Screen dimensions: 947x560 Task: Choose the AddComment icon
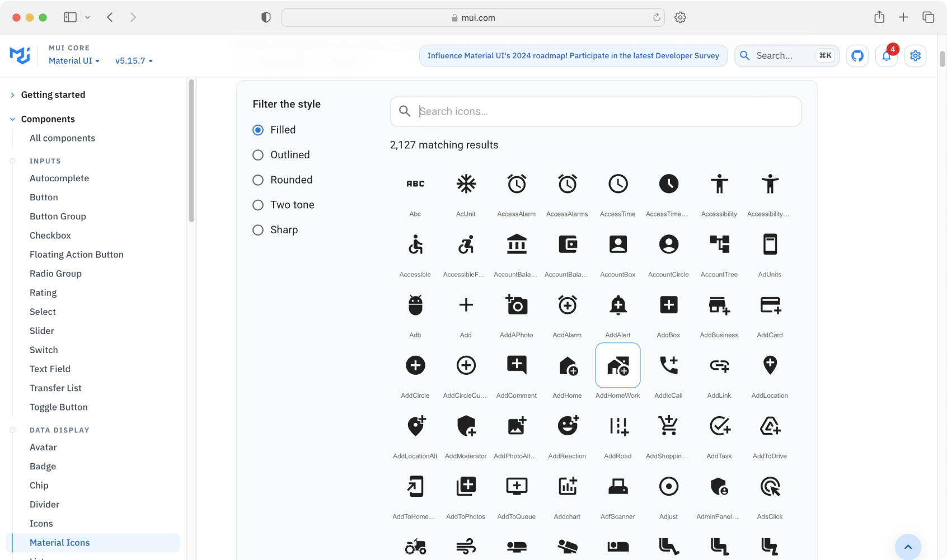[x=517, y=365]
